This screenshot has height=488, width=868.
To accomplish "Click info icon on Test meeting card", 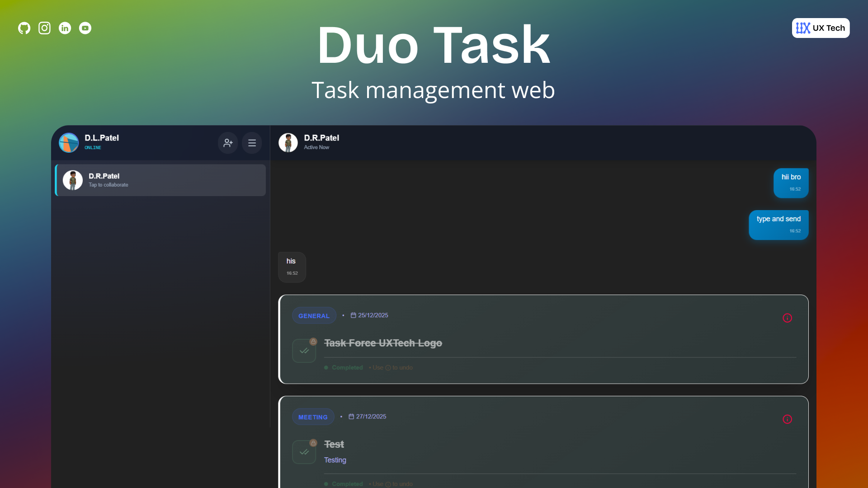I will [x=787, y=419].
